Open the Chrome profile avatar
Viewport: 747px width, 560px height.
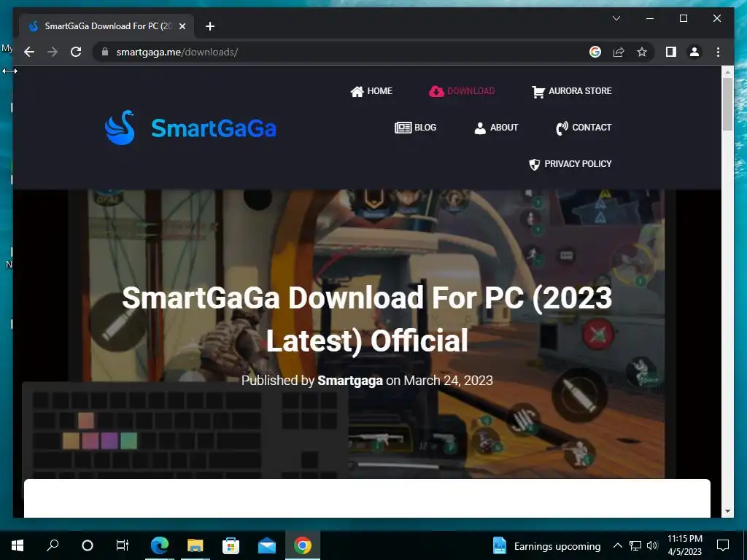click(694, 52)
